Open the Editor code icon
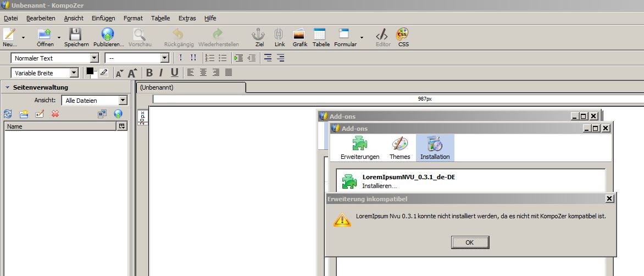 click(x=382, y=34)
